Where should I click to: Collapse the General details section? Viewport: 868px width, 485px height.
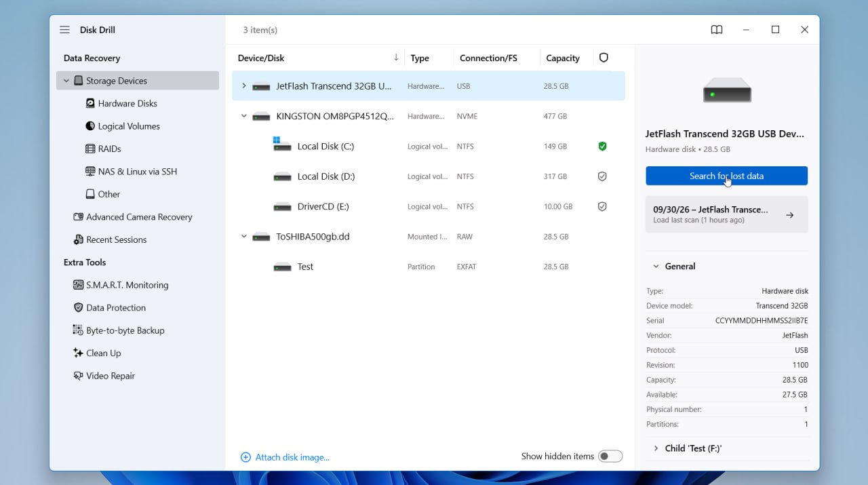pos(656,267)
